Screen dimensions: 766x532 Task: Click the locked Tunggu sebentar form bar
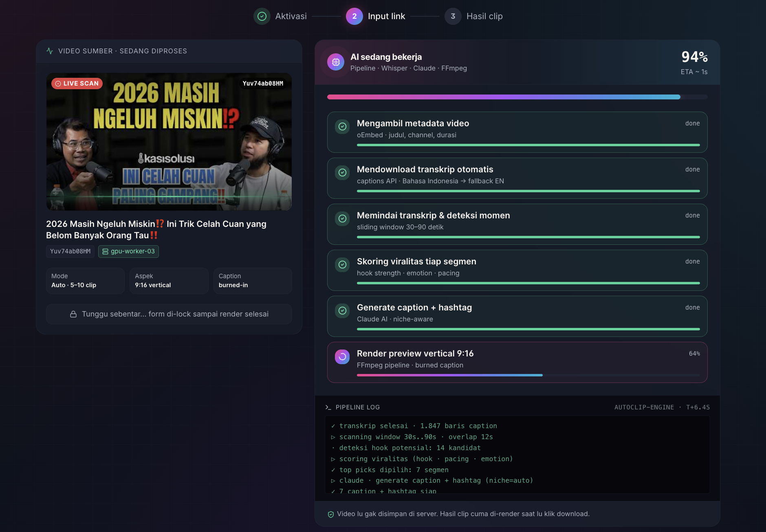point(169,314)
